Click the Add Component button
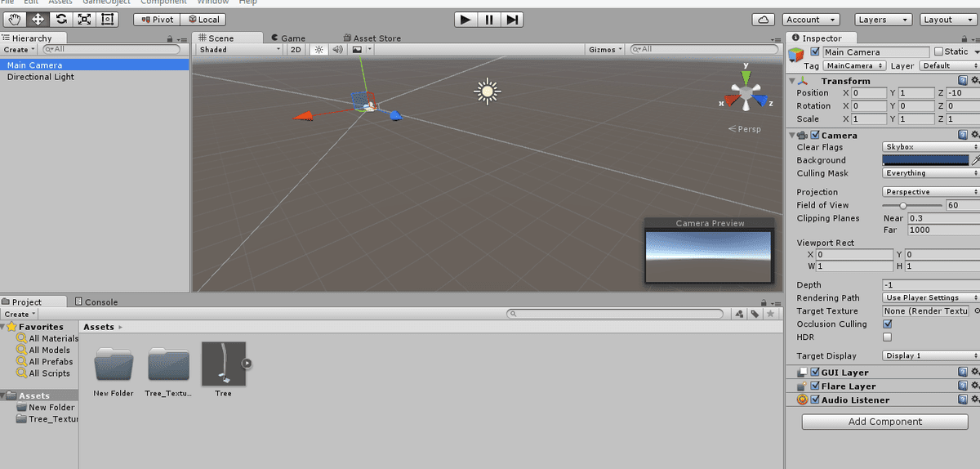980x469 pixels. pos(884,422)
